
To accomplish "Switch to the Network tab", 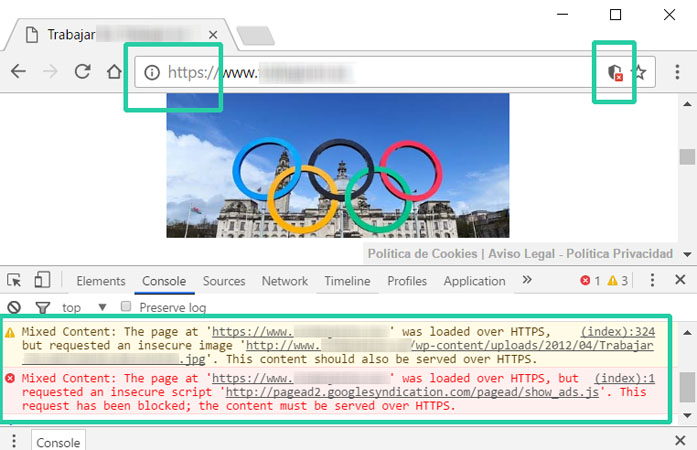I will pos(284,281).
